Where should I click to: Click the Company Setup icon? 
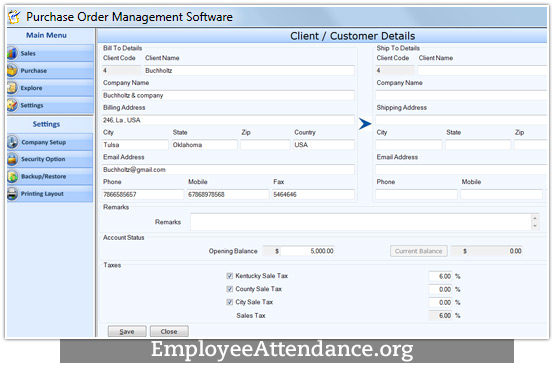coord(12,142)
